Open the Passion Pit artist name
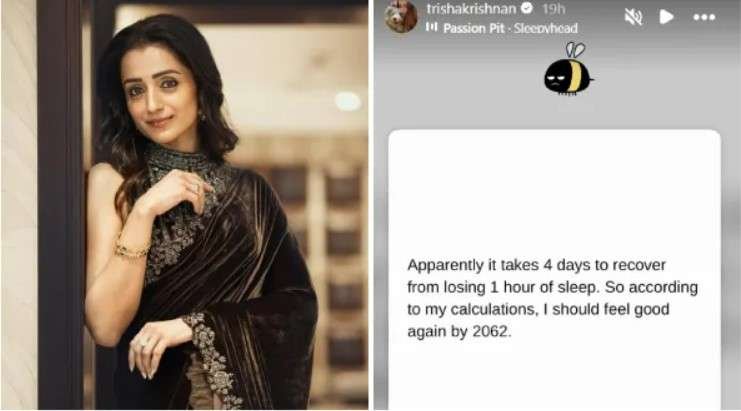Screen dimensions: 741x411 474,28
